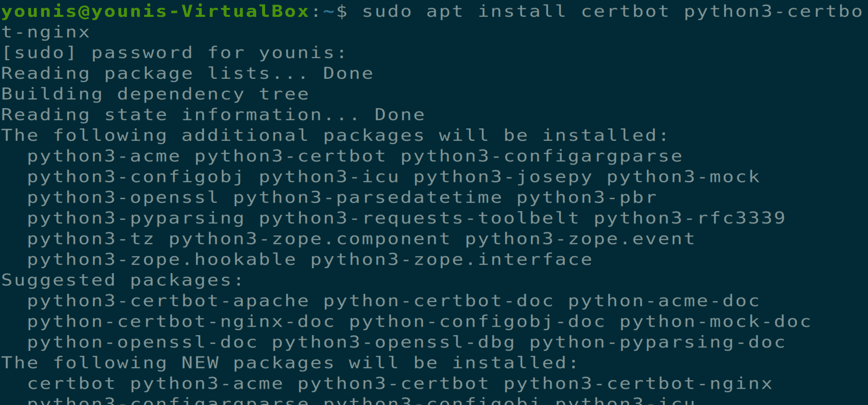Click the python-pyparsing-doc suggested package

657,343
